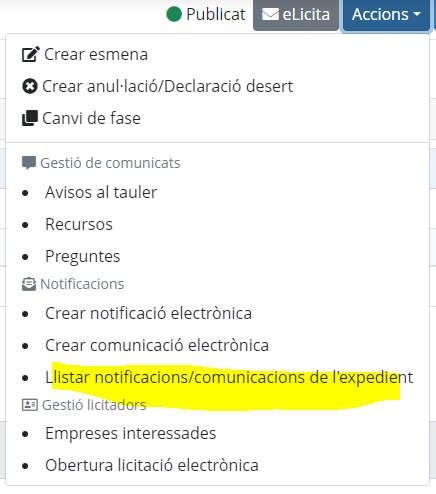The image size is (436, 494).
Task: Open Empreses interessades
Action: pos(131,433)
